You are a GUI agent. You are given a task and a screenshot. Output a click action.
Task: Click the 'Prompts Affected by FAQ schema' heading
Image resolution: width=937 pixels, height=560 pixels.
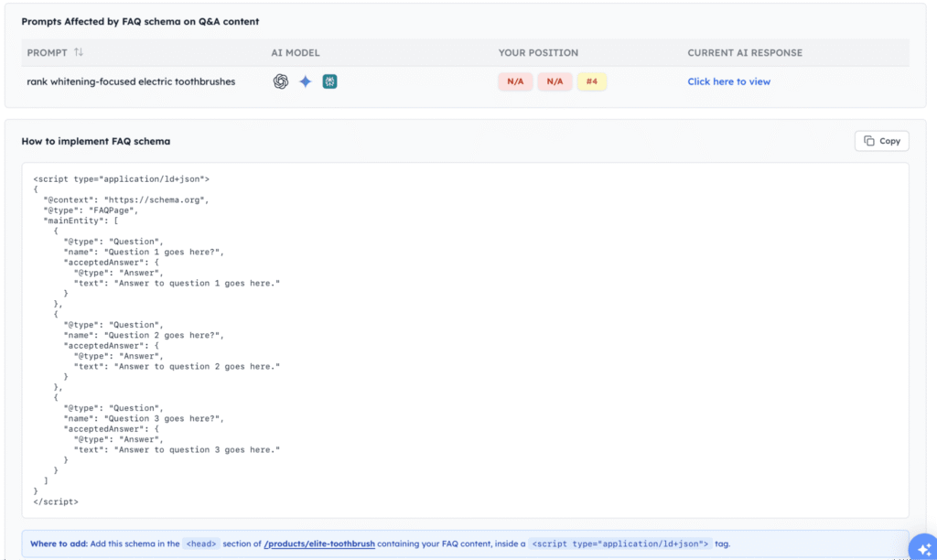point(140,22)
